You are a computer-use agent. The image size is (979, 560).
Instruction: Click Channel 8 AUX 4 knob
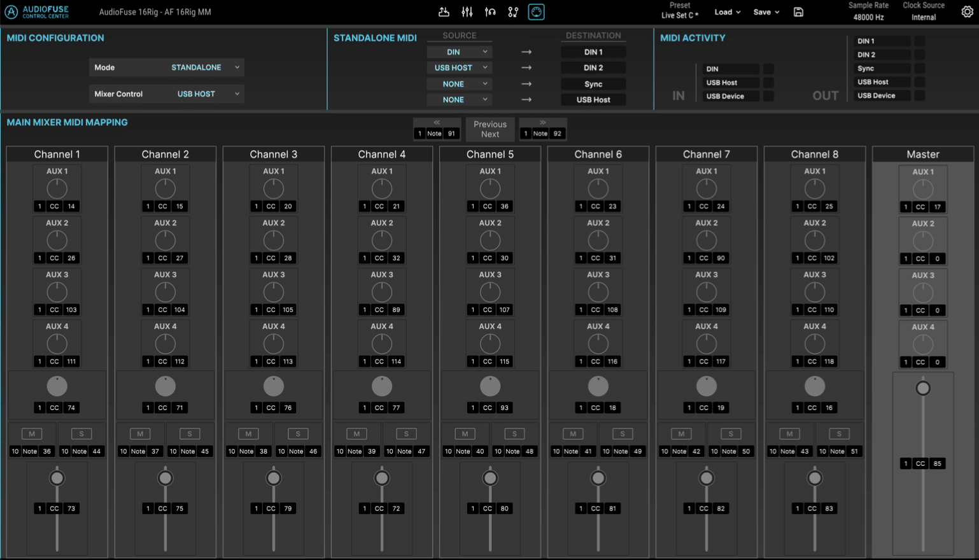pyautogui.click(x=815, y=344)
